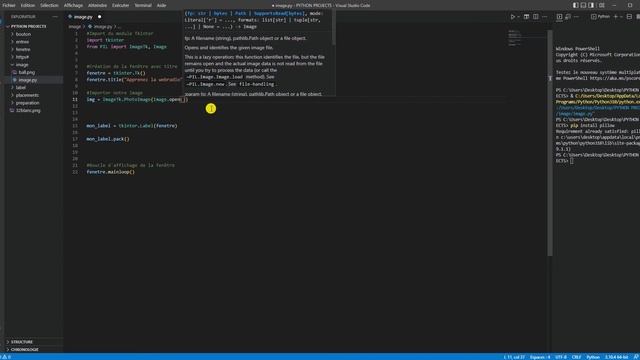Screen dimensions: 640x360
Task: Select the Python terminal profile label
Action: [x=600, y=17]
